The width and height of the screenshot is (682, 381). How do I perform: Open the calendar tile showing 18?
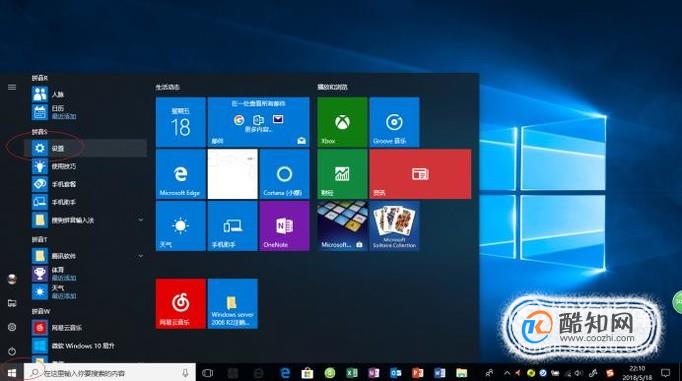[x=181, y=122]
